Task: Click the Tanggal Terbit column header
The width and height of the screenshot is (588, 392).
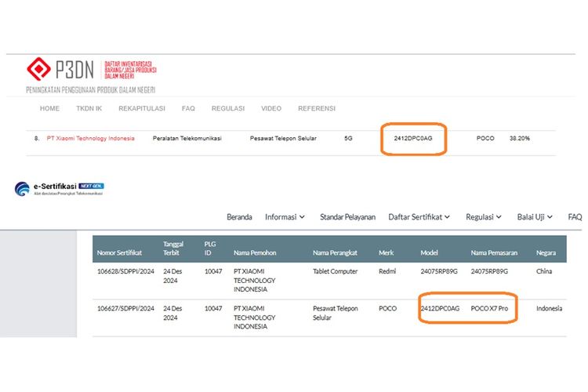Action: 174,249
